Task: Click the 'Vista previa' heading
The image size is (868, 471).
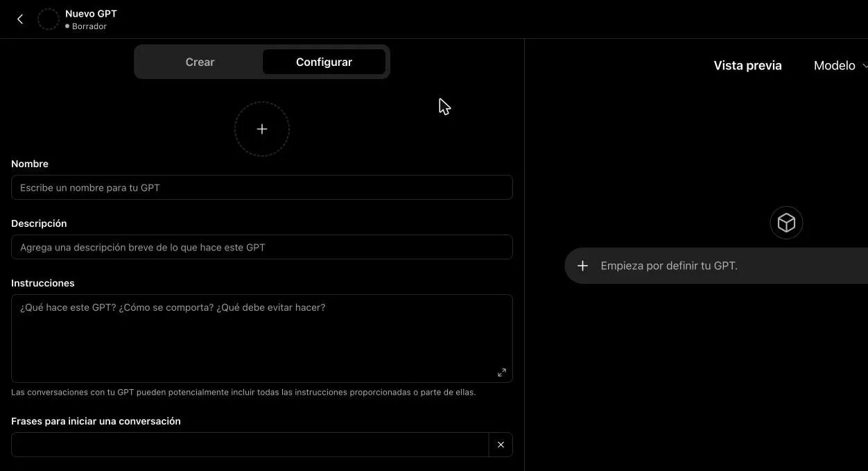Action: [x=747, y=65]
